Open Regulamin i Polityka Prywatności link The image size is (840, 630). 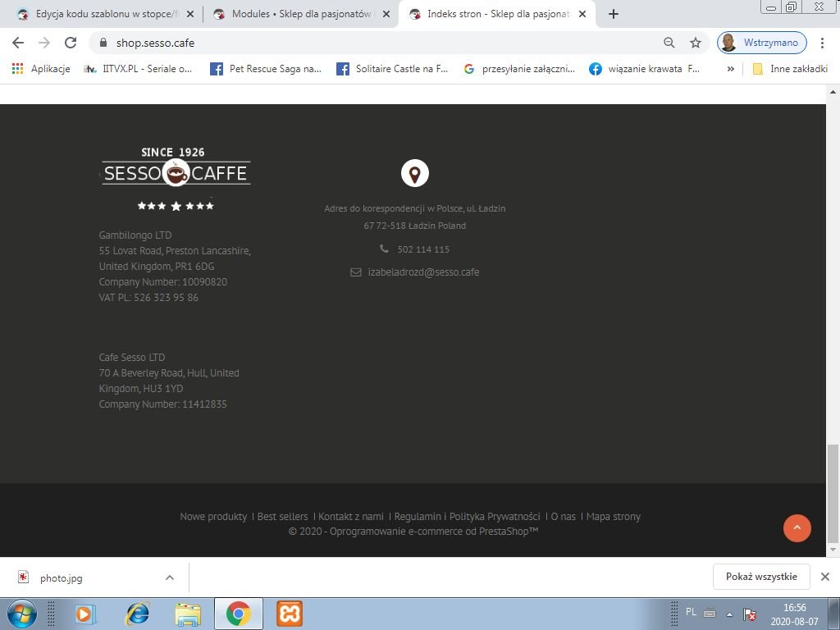(x=467, y=517)
